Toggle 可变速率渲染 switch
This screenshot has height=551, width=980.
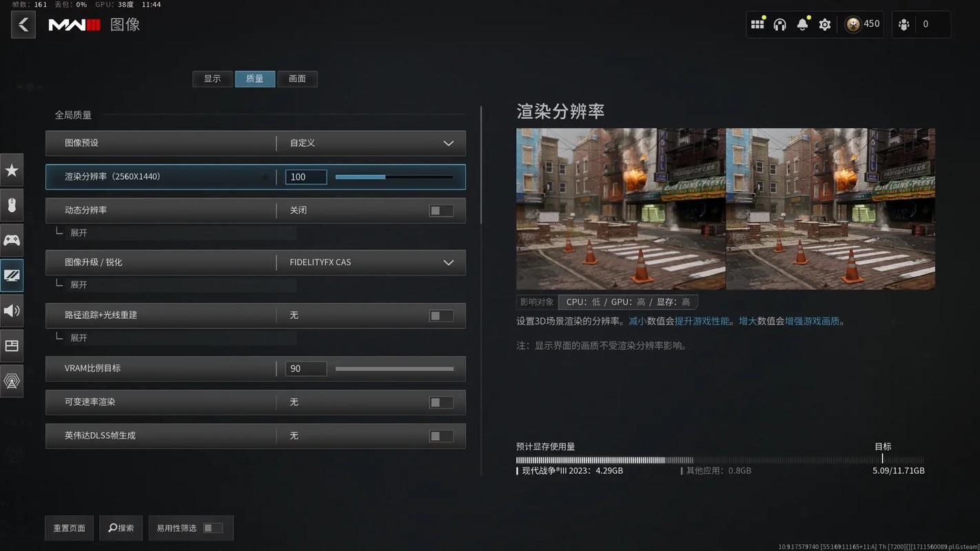(441, 402)
